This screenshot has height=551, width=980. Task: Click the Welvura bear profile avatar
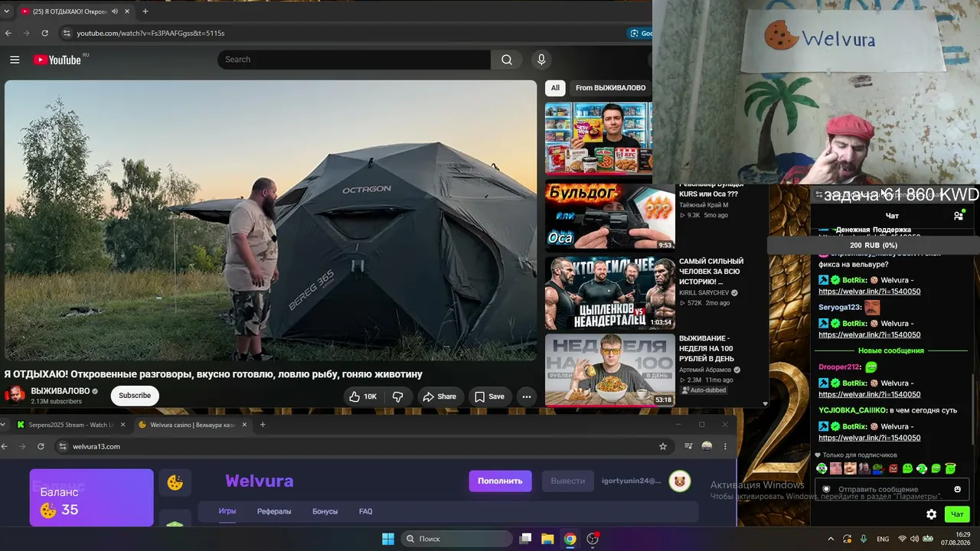[680, 481]
